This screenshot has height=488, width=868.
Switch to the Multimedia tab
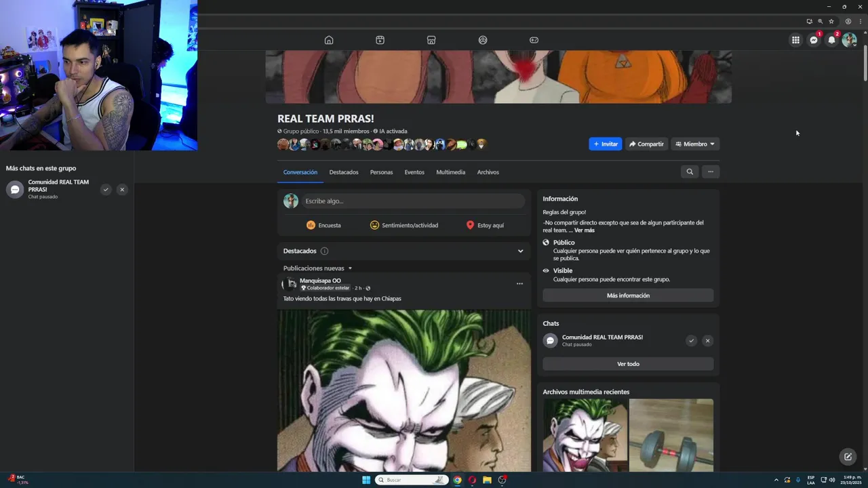tap(450, 172)
